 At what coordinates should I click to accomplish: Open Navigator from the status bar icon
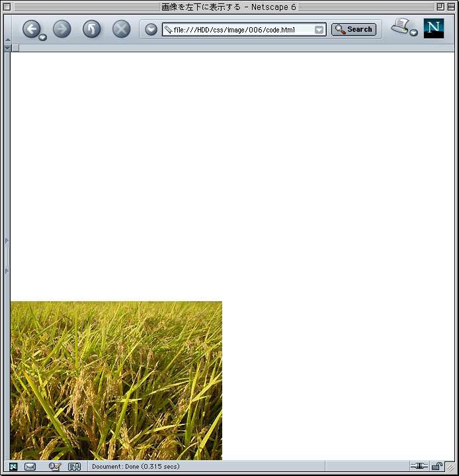click(13, 467)
